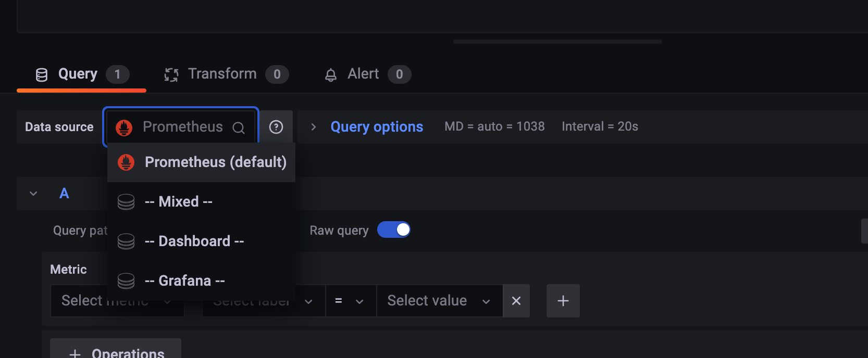Click the Query count badge 1
This screenshot has width=868, height=358.
pyautogui.click(x=118, y=74)
